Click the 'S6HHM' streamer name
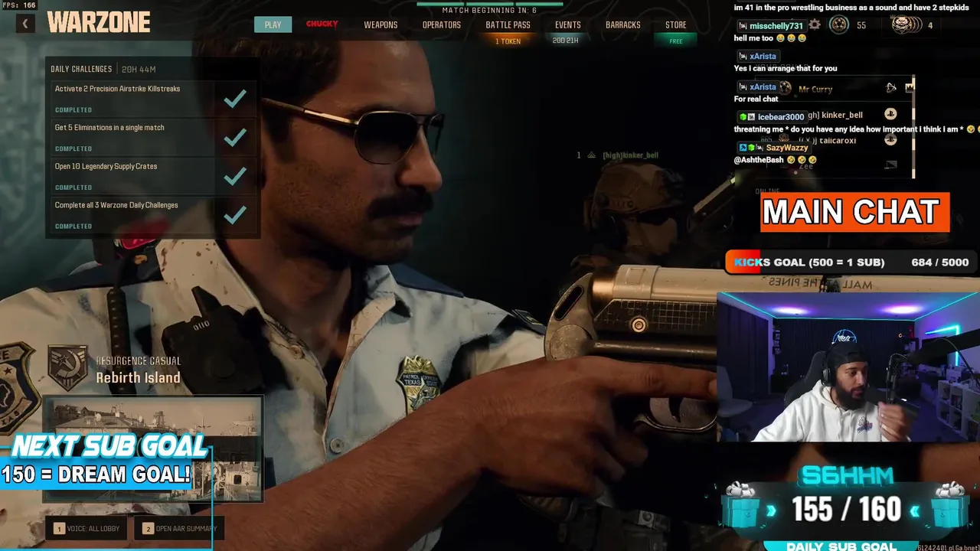Image resolution: width=980 pixels, height=551 pixels. [x=847, y=476]
